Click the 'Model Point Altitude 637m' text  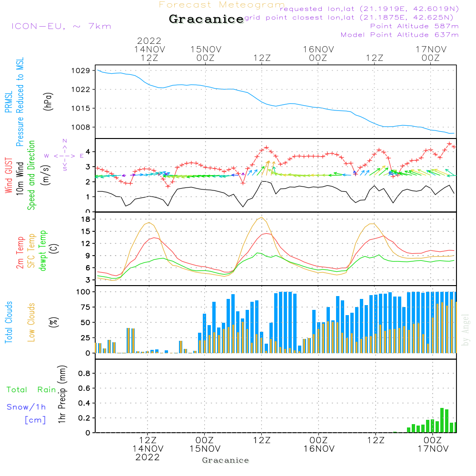[399, 35]
